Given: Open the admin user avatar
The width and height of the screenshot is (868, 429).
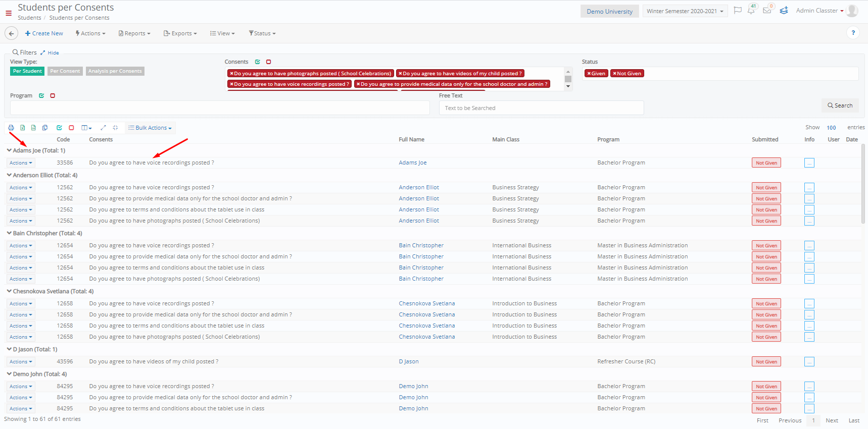Looking at the screenshot, I should (852, 11).
